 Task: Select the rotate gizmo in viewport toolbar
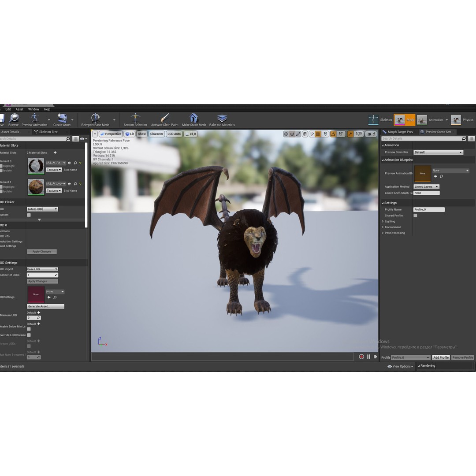point(292,134)
